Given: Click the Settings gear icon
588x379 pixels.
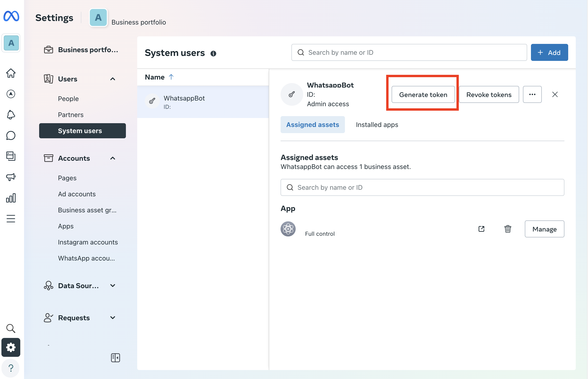Looking at the screenshot, I should click(x=11, y=347).
